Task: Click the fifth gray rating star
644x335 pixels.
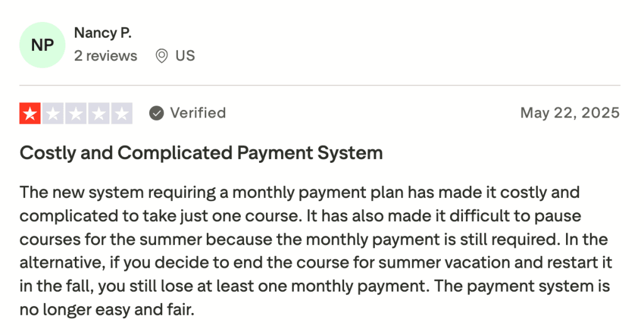Action: point(123,113)
